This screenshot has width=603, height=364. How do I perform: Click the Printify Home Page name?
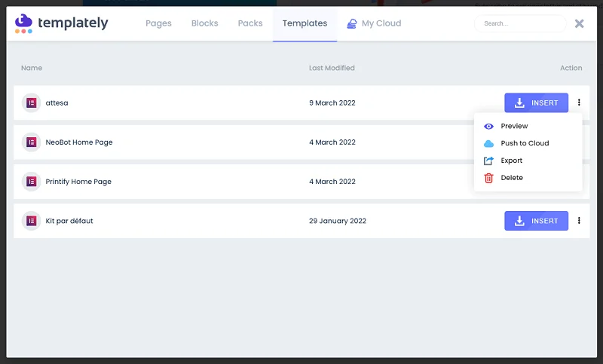tap(78, 182)
